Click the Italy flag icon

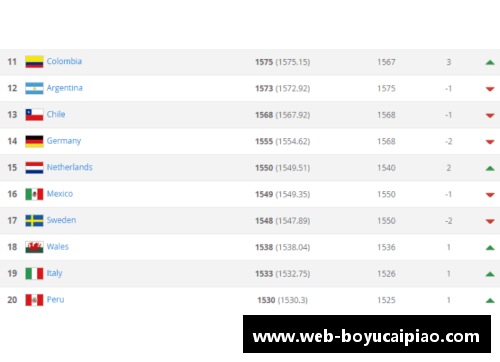(34, 273)
